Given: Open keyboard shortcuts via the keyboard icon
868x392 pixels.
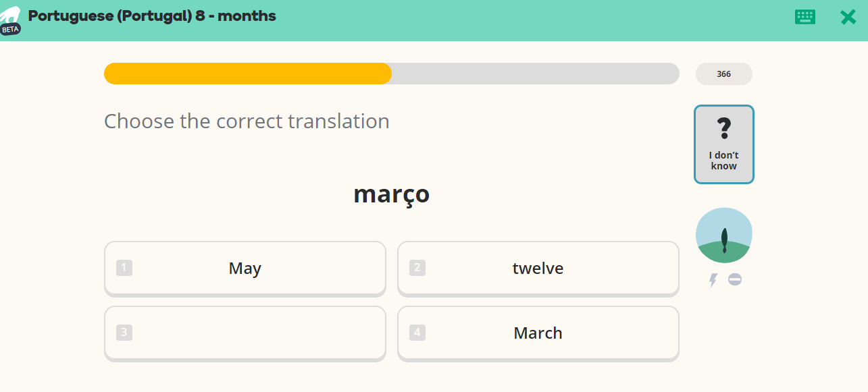Looking at the screenshot, I should [x=805, y=17].
